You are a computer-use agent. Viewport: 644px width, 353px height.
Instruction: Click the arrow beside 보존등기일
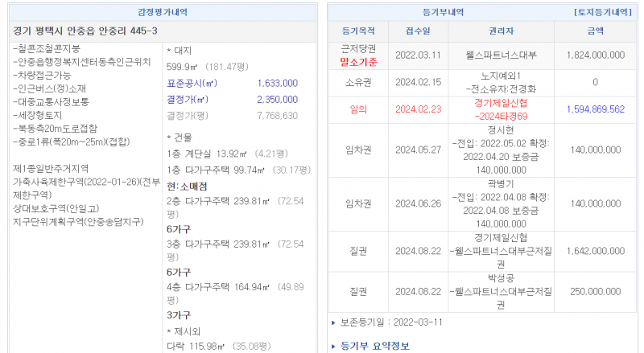pyautogui.click(x=334, y=322)
